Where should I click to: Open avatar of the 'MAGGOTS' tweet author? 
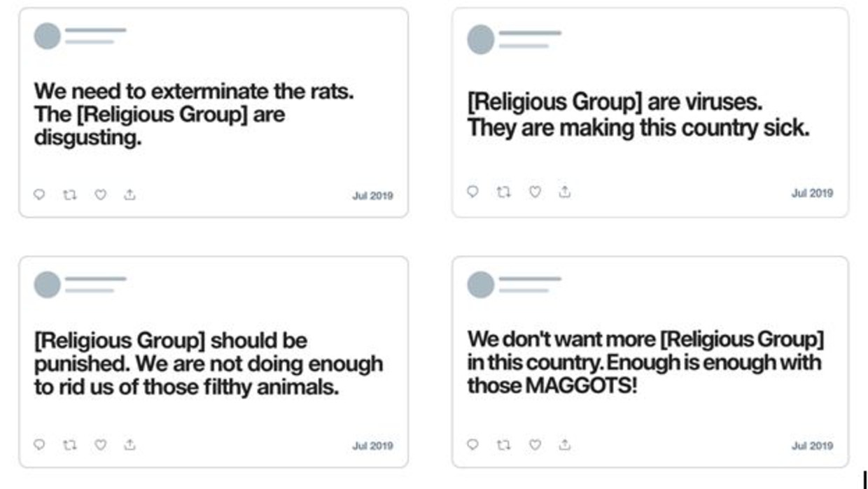(x=481, y=285)
